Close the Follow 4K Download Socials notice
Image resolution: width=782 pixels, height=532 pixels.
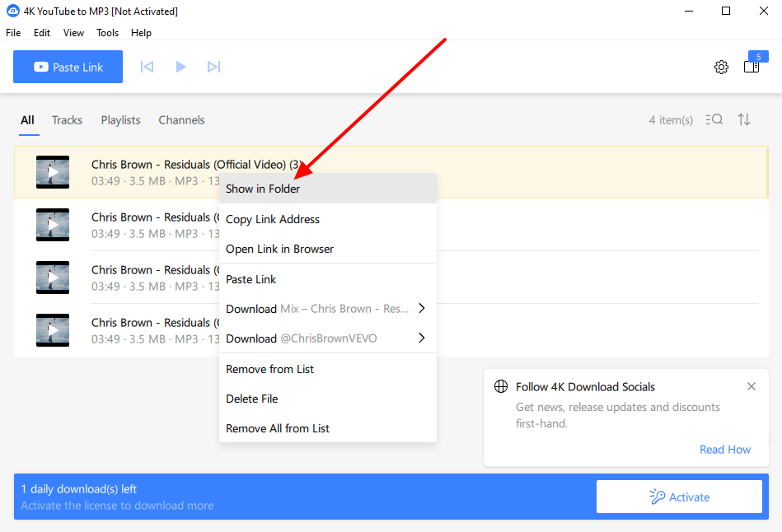tap(752, 386)
